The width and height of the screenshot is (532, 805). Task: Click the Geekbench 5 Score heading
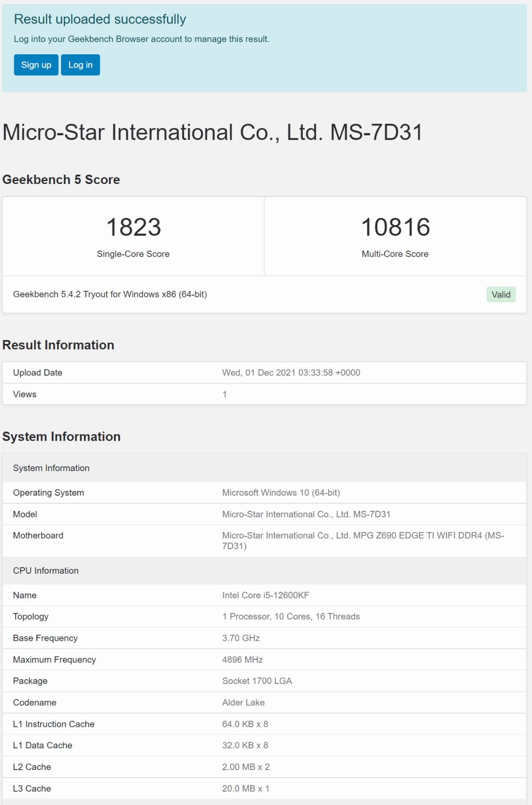(61, 180)
